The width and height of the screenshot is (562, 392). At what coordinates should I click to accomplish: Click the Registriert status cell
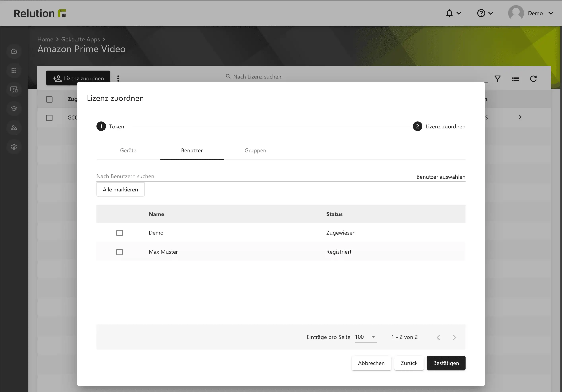(339, 252)
